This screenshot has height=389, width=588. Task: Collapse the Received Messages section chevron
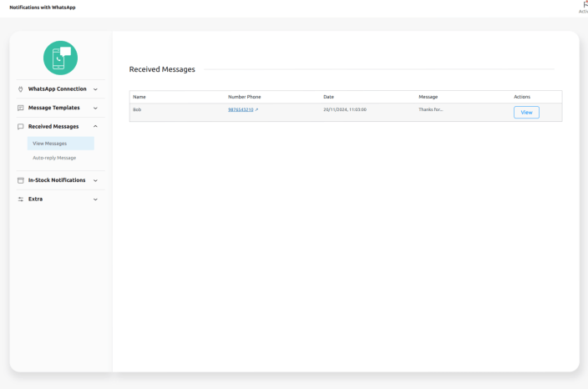point(95,127)
